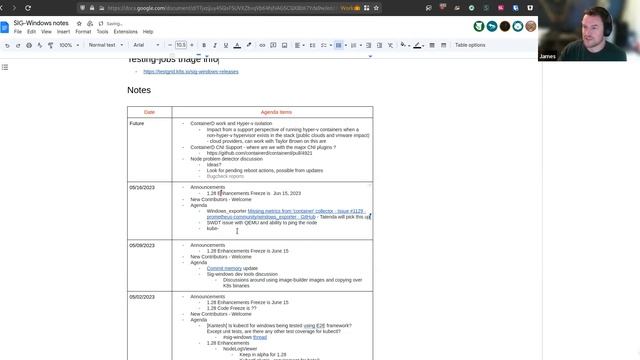Toggle Underline formatting
This screenshot has height=360, width=640.
226,45
